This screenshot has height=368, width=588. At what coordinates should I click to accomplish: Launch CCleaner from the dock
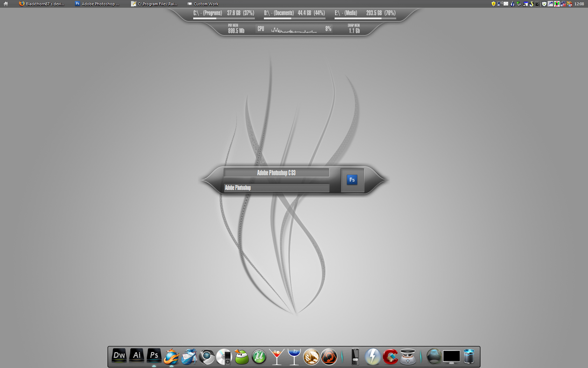390,357
